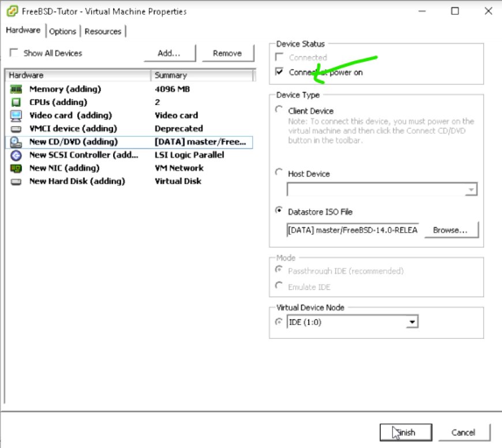Screen dimensions: 502x448
Task: Select the Memory (adding) row
Action: click(129, 89)
